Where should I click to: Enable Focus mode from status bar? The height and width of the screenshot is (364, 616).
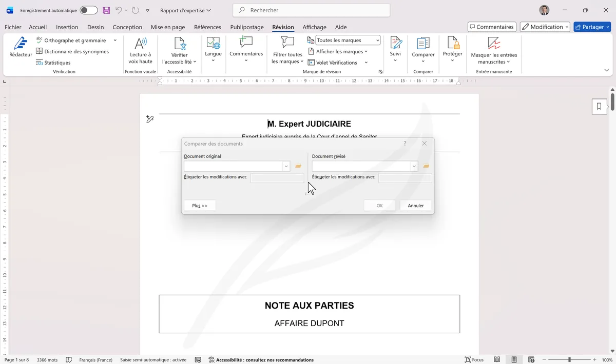click(x=473, y=359)
